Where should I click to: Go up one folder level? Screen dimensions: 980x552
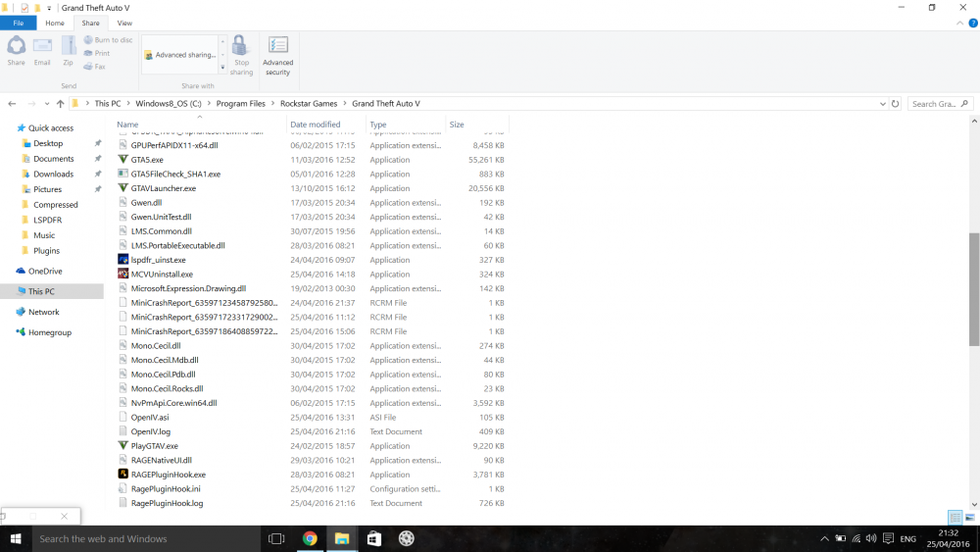tap(60, 104)
